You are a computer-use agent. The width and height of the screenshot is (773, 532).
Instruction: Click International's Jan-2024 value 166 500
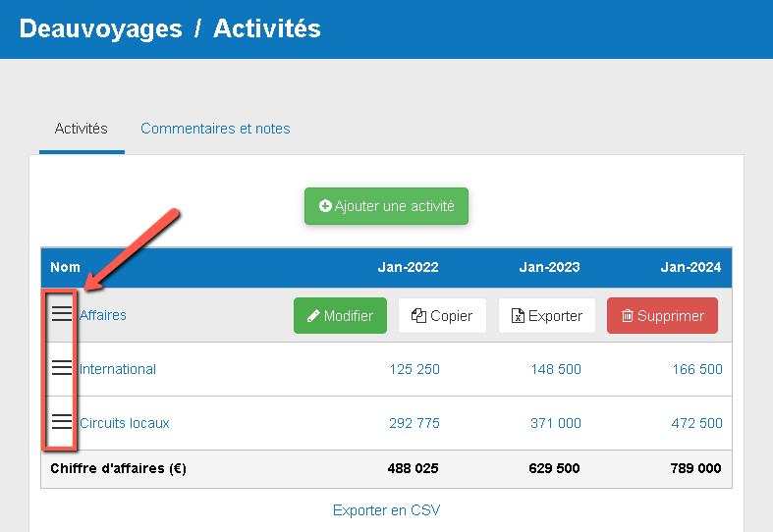[x=697, y=369]
